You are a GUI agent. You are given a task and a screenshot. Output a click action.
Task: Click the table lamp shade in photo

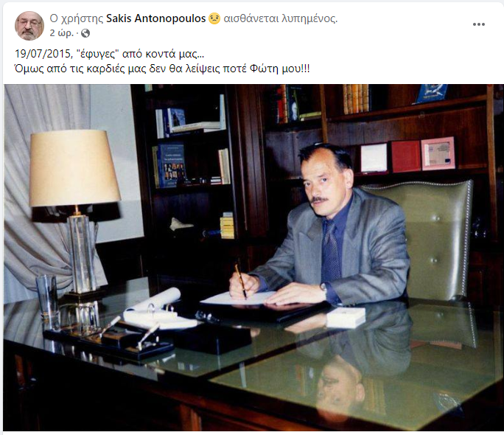74,168
